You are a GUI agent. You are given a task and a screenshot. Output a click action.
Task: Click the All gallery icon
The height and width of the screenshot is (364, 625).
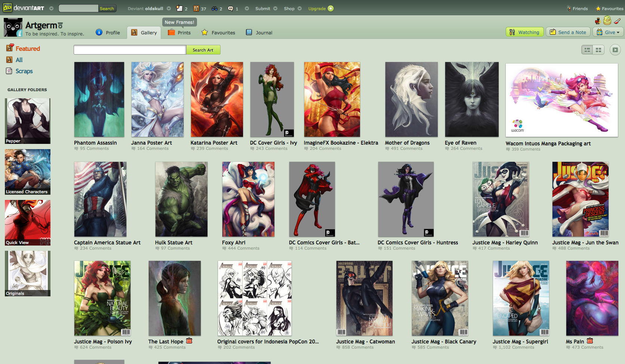tap(9, 59)
